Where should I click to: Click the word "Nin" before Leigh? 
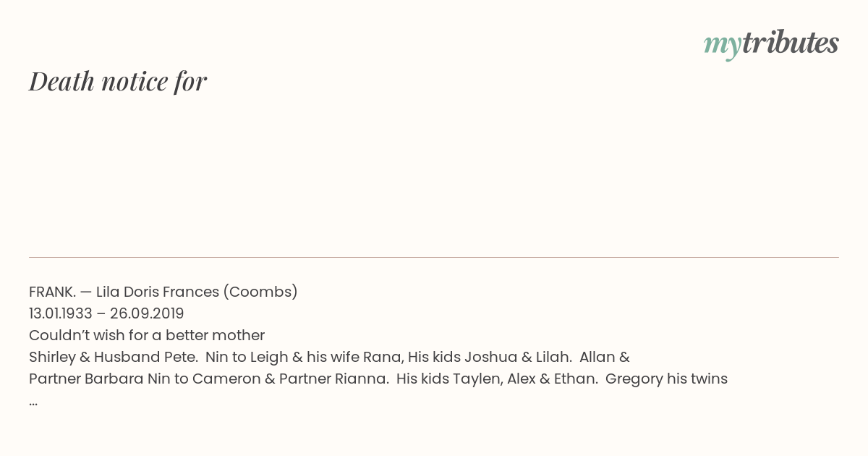point(218,357)
